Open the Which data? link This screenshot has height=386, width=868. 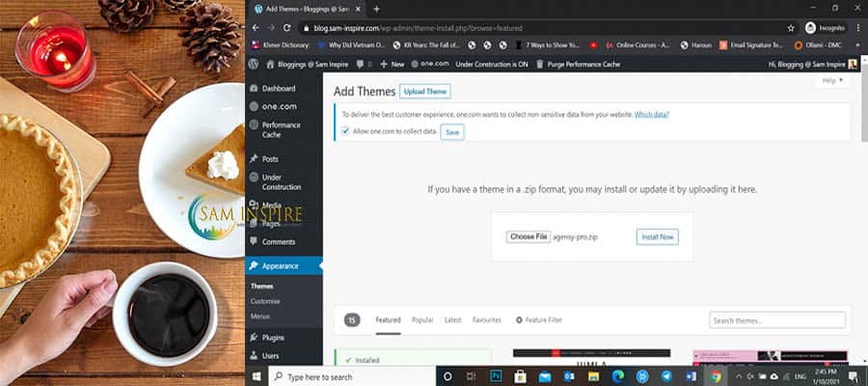click(x=652, y=115)
